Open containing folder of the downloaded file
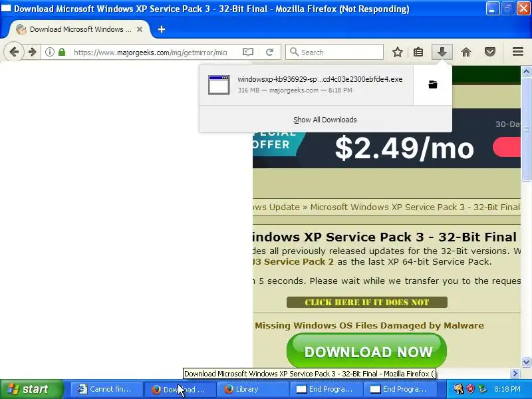 [433, 84]
